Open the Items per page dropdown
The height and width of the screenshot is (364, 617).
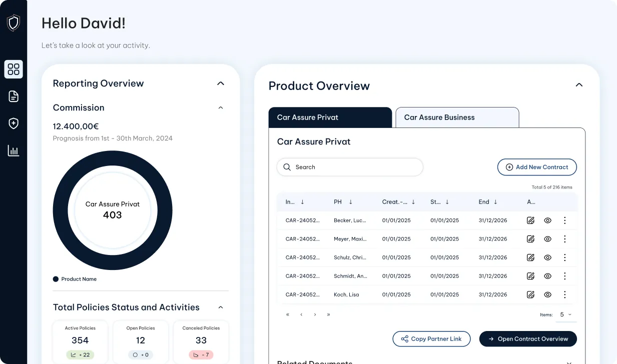tap(566, 314)
